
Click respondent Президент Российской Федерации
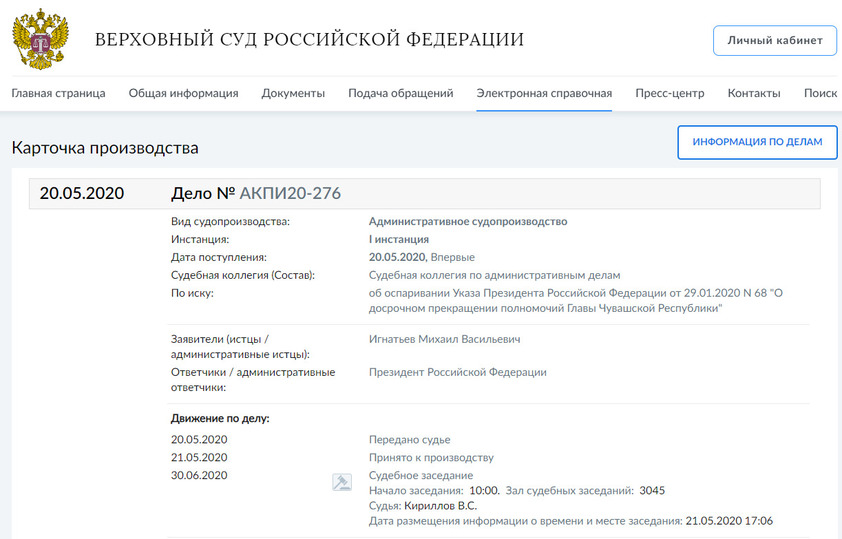pos(458,372)
